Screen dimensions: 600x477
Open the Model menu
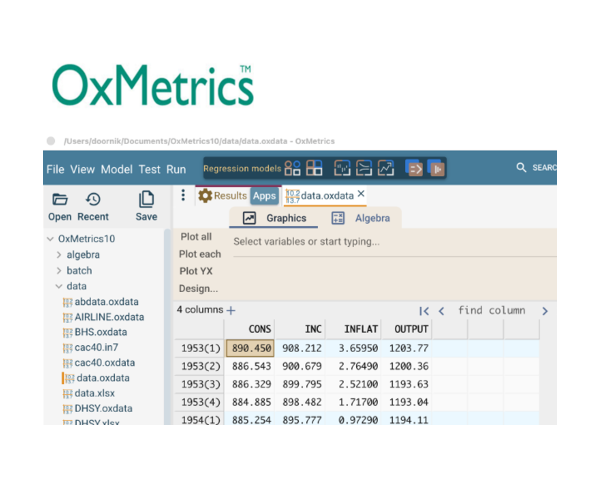point(116,170)
